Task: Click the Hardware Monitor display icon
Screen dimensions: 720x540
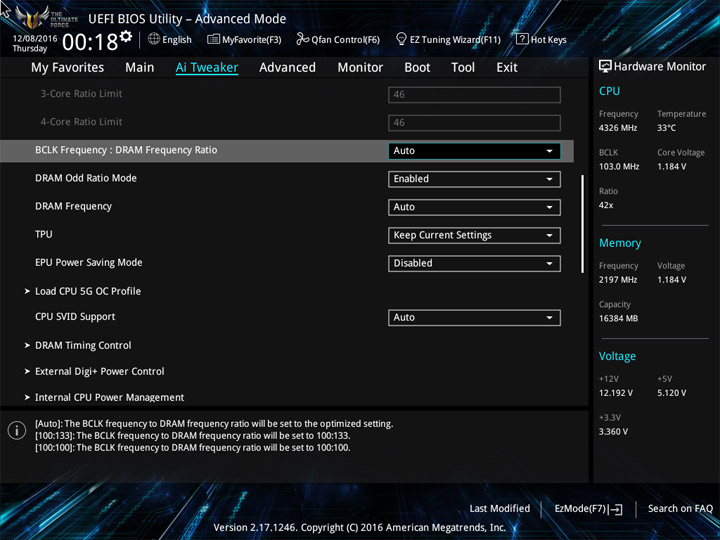Action: pyautogui.click(x=605, y=66)
